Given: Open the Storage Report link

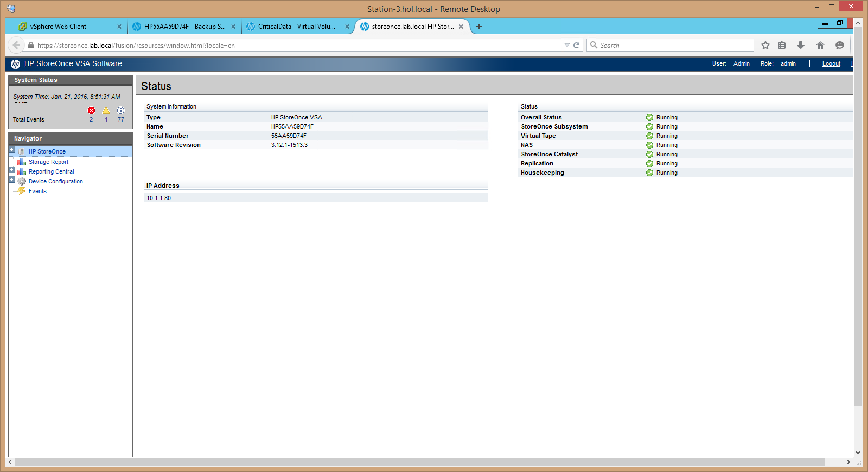Looking at the screenshot, I should pos(49,162).
